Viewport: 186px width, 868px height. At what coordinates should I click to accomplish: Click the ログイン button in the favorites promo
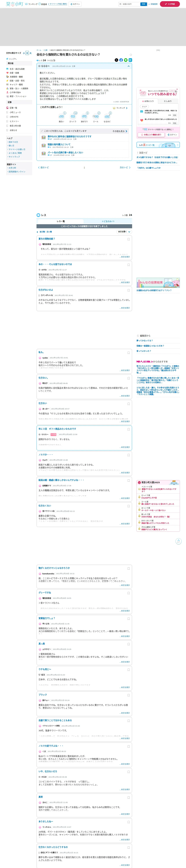[x=172, y=135]
